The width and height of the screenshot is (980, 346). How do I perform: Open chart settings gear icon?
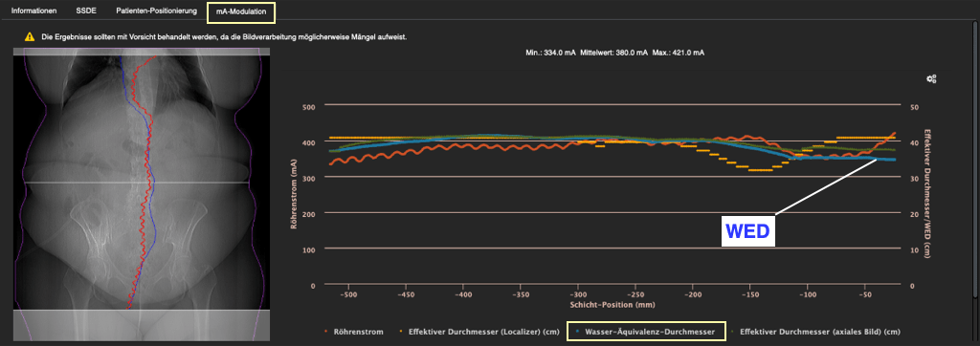(x=931, y=78)
